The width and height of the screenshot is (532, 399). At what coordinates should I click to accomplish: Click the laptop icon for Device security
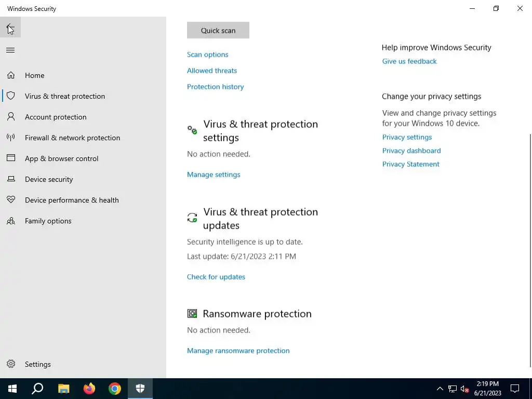[x=11, y=179]
